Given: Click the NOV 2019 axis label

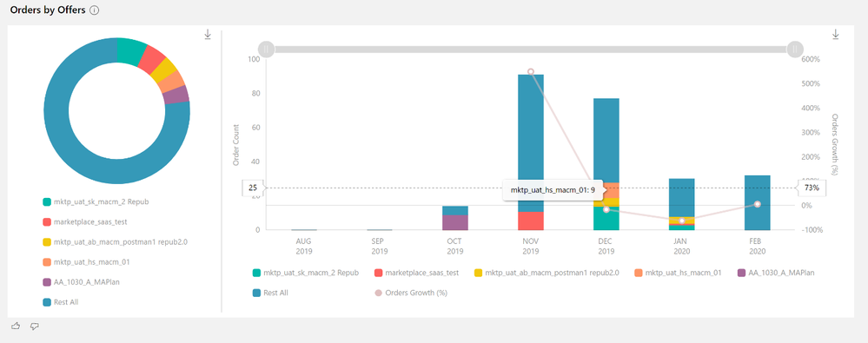Looking at the screenshot, I should click(530, 247).
